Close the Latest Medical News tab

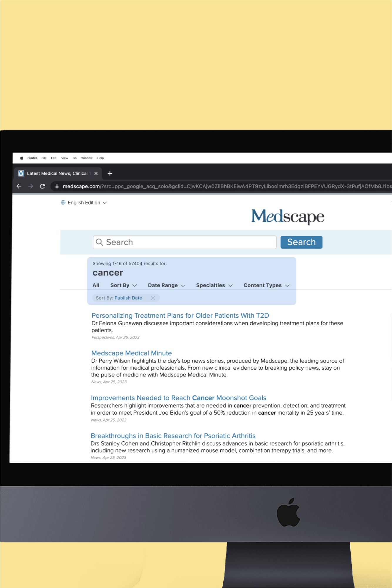click(96, 173)
